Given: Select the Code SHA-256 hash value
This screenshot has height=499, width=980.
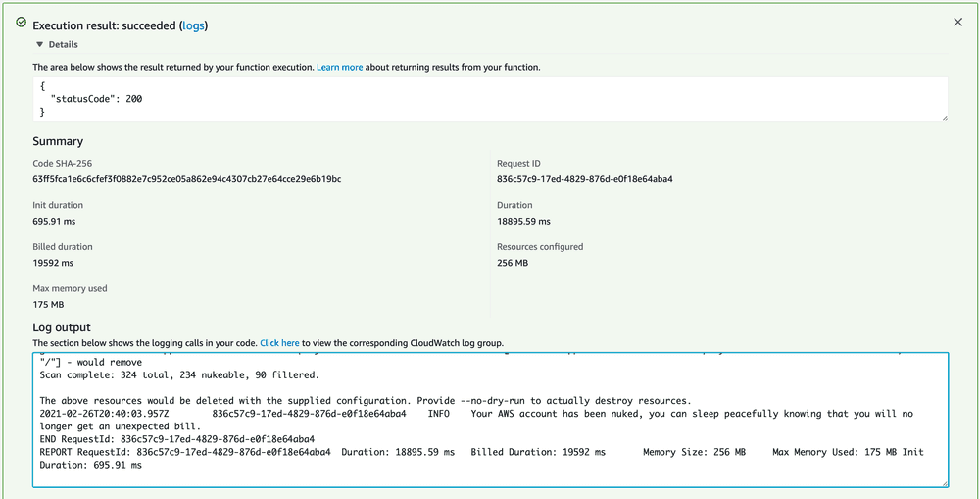Looking at the screenshot, I should [187, 179].
